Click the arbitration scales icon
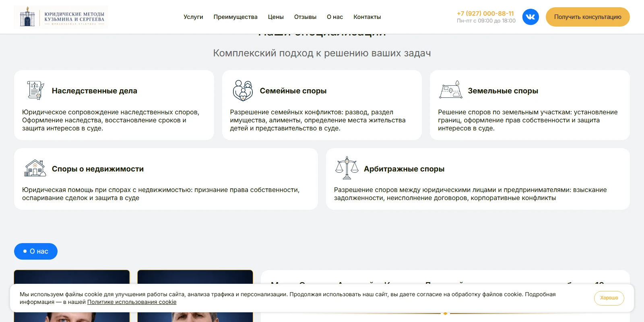This screenshot has height=322, width=644. (347, 168)
